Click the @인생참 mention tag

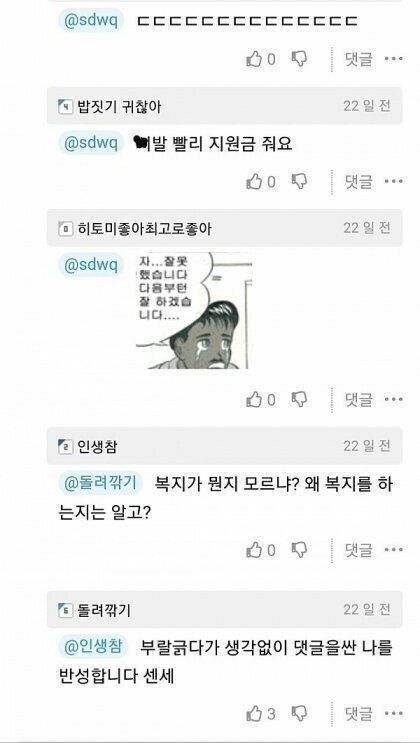(x=93, y=647)
